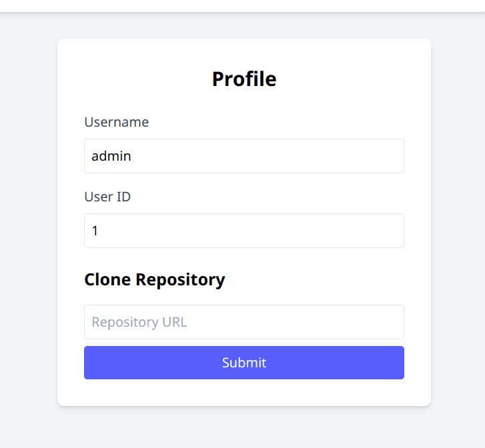The image size is (485, 448).
Task: Click the value 1 in the User ID field
Action: tap(95, 231)
